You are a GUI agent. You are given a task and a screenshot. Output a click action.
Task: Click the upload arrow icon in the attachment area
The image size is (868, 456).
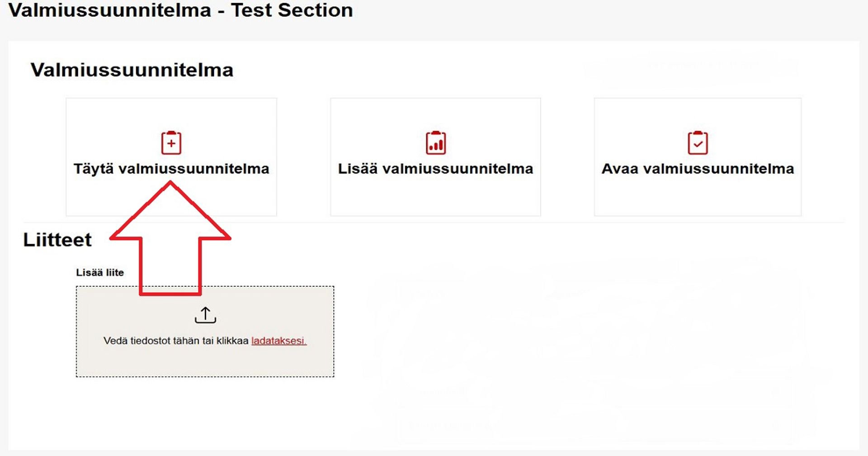click(206, 315)
